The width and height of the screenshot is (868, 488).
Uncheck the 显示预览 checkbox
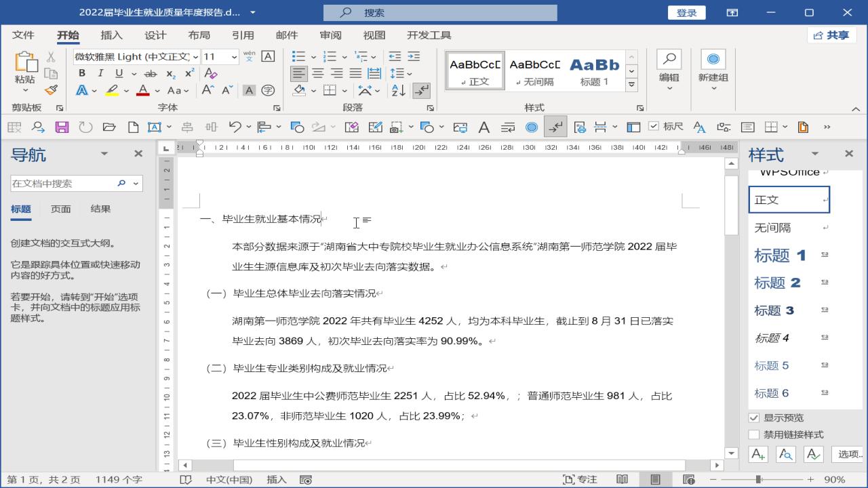point(753,418)
